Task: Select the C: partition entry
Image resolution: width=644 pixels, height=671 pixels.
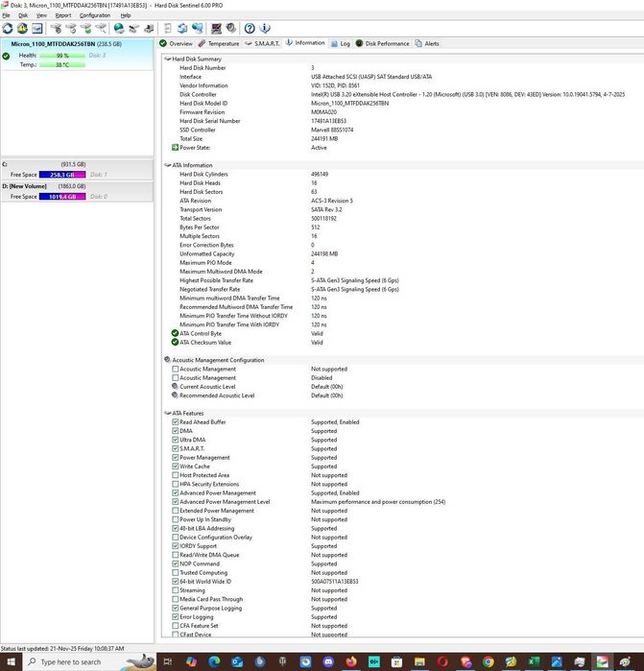Action: (77, 169)
